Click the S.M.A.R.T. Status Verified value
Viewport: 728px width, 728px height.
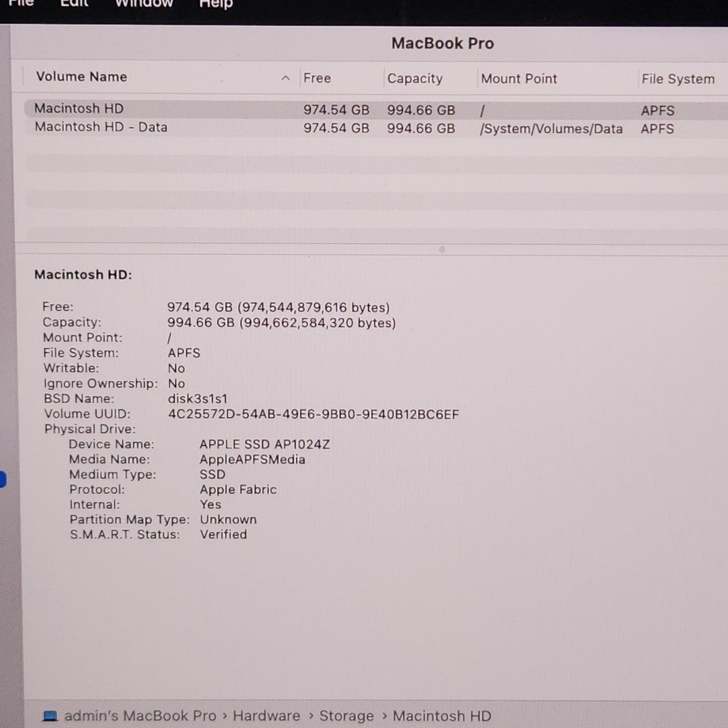(x=224, y=534)
